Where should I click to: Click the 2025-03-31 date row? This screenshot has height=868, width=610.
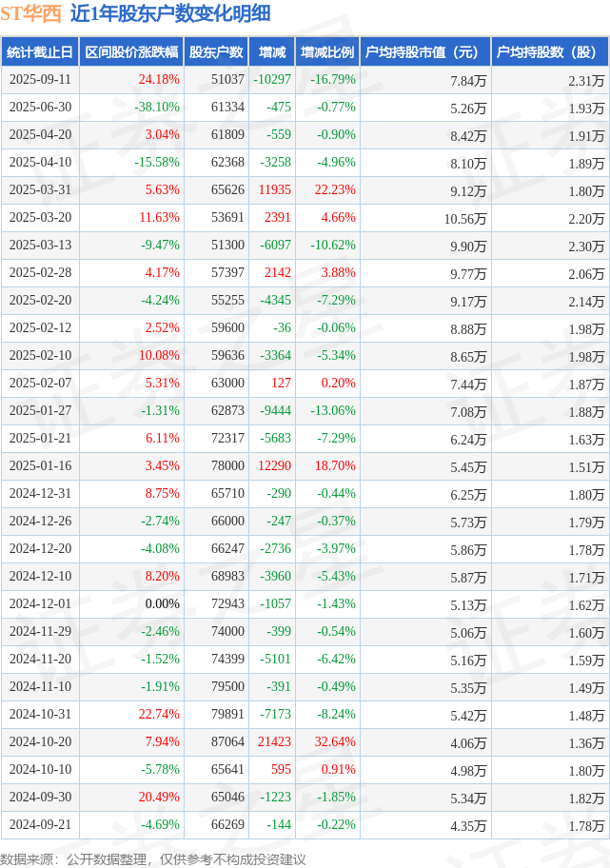[x=305, y=190]
